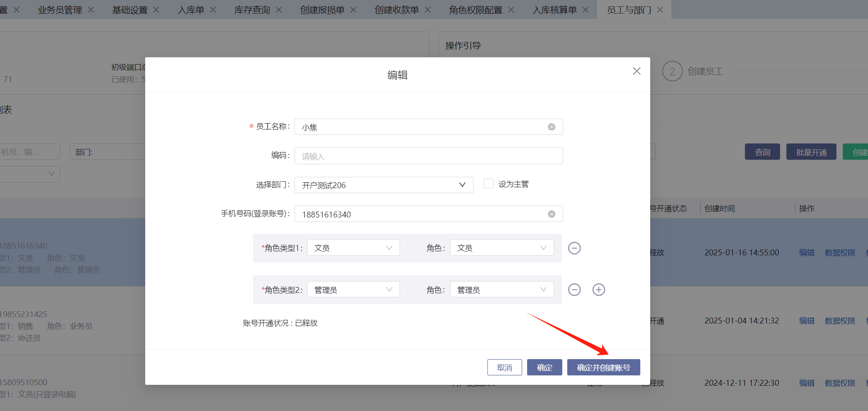Enable the 设为主管 checkbox

tap(488, 184)
